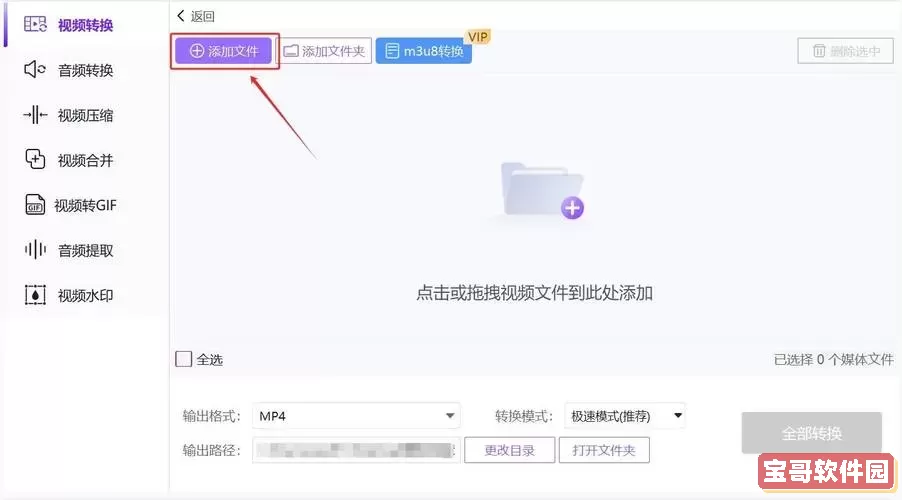Open the 视频转换 video conversion icon
This screenshot has width=902, height=500.
(x=35, y=24)
